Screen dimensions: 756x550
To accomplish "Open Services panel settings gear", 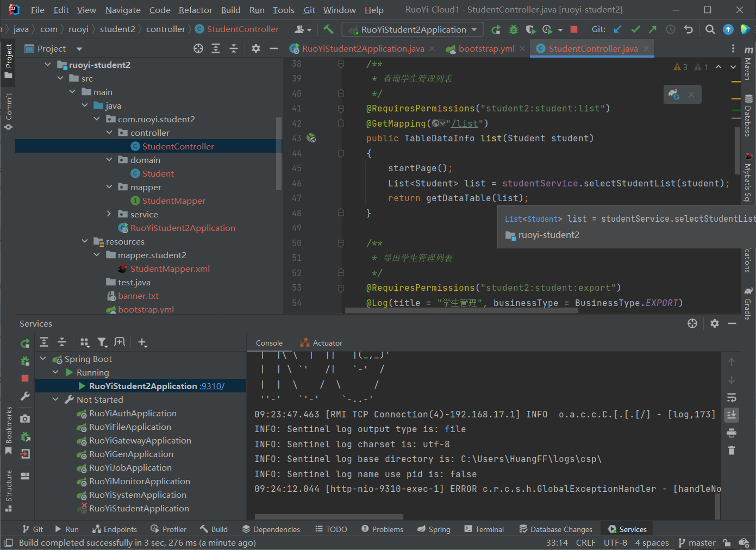I will point(715,323).
